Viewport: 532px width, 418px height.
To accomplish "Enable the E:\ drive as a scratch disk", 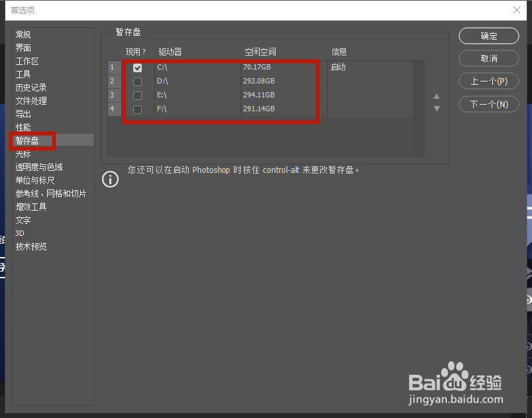I will pos(137,95).
